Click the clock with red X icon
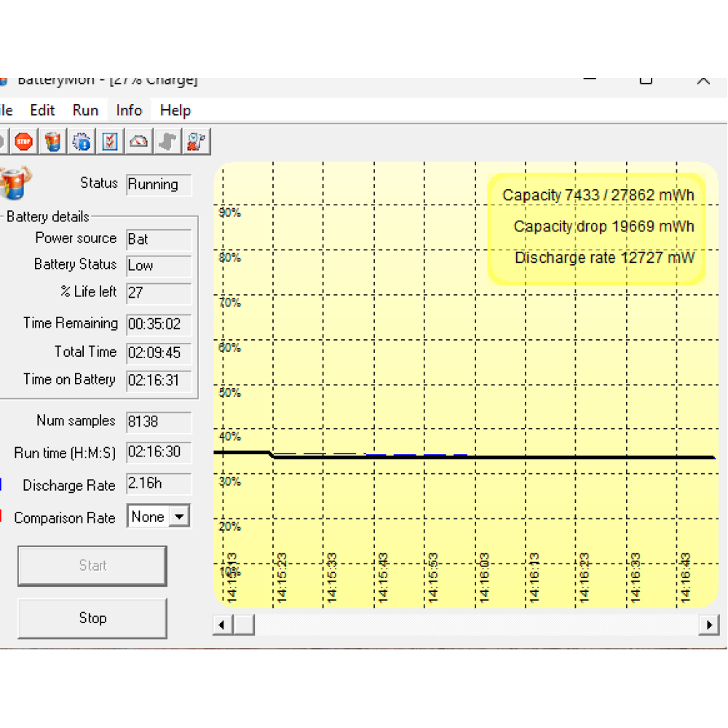Image resolution: width=728 pixels, height=728 pixels. (195, 141)
